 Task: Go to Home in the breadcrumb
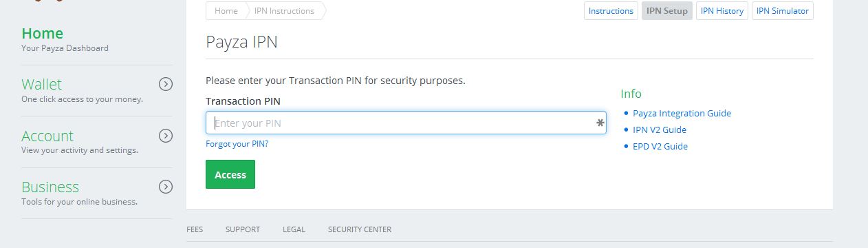[226, 11]
